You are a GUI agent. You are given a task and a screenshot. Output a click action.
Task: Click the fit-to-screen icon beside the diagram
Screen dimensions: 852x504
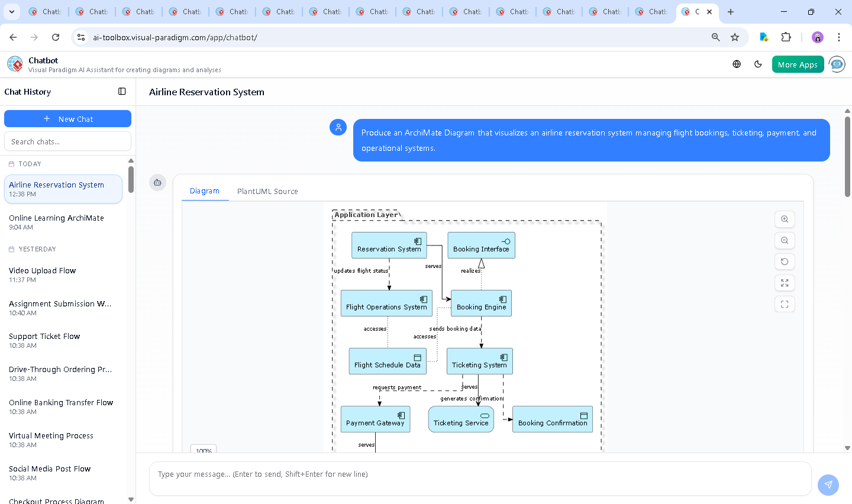pyautogui.click(x=785, y=304)
